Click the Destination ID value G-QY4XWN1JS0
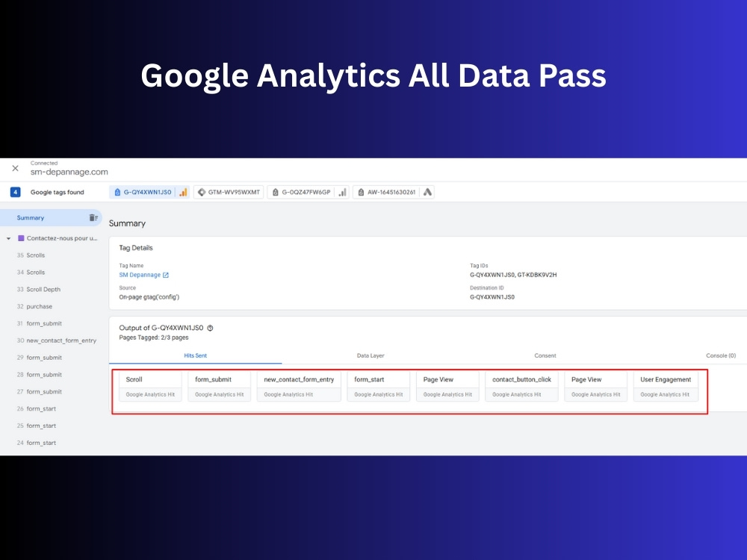Viewport: 747px width, 560px height. click(x=492, y=297)
